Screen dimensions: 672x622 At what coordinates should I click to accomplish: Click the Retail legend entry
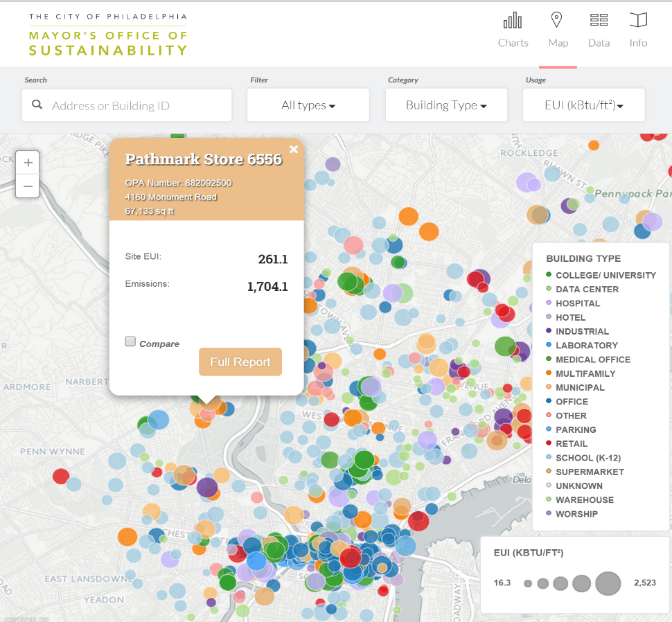[x=567, y=444]
